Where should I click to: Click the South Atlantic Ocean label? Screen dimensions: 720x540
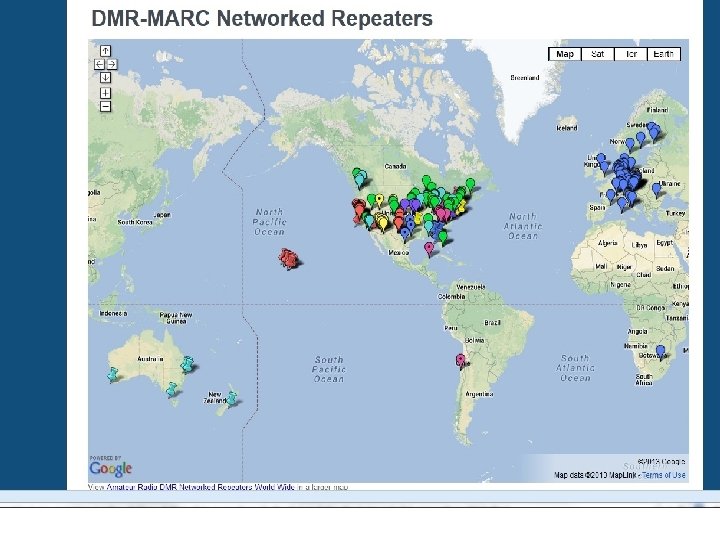pos(575,368)
